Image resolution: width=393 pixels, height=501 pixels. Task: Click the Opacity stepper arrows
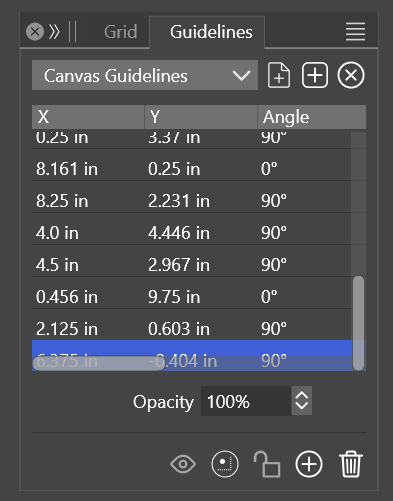302,401
